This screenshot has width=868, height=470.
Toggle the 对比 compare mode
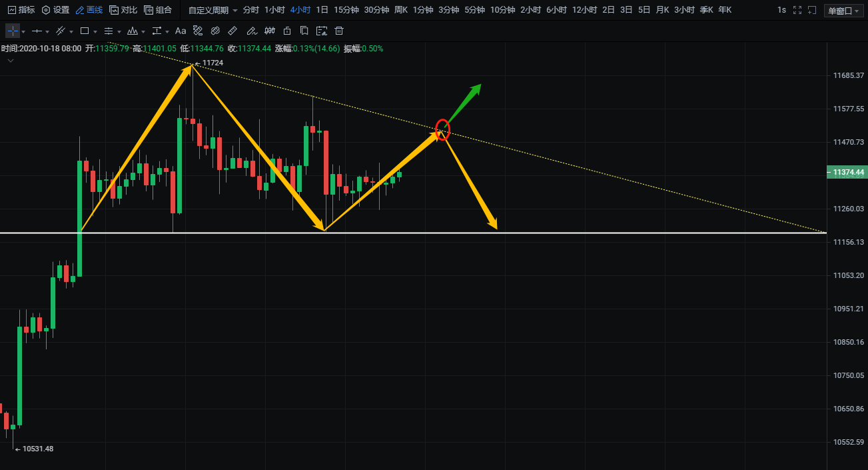pos(123,10)
